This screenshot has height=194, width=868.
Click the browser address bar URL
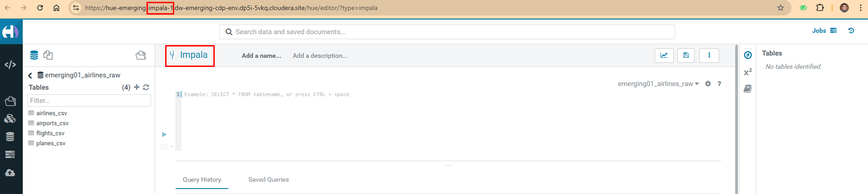click(x=231, y=8)
